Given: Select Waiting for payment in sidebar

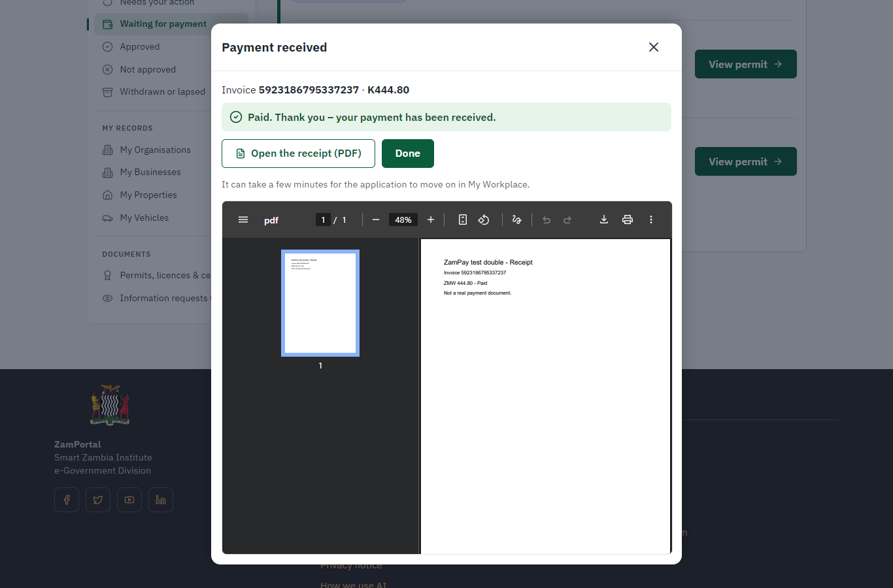Looking at the screenshot, I should coord(171,24).
